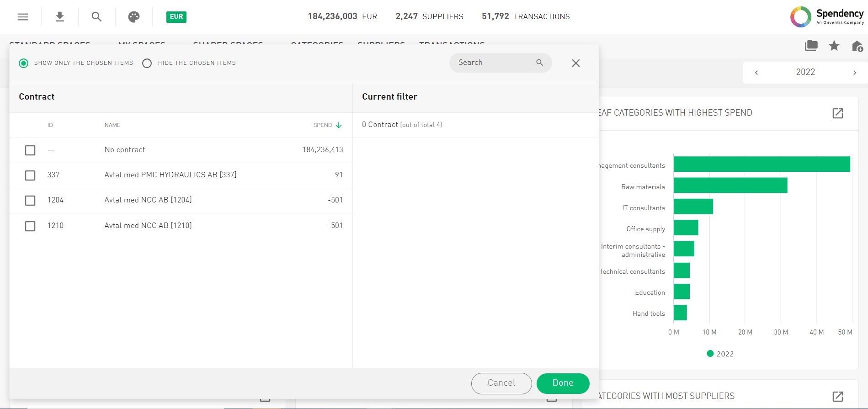Select Hide The Chosen Items option
The height and width of the screenshot is (409, 868).
point(147,63)
